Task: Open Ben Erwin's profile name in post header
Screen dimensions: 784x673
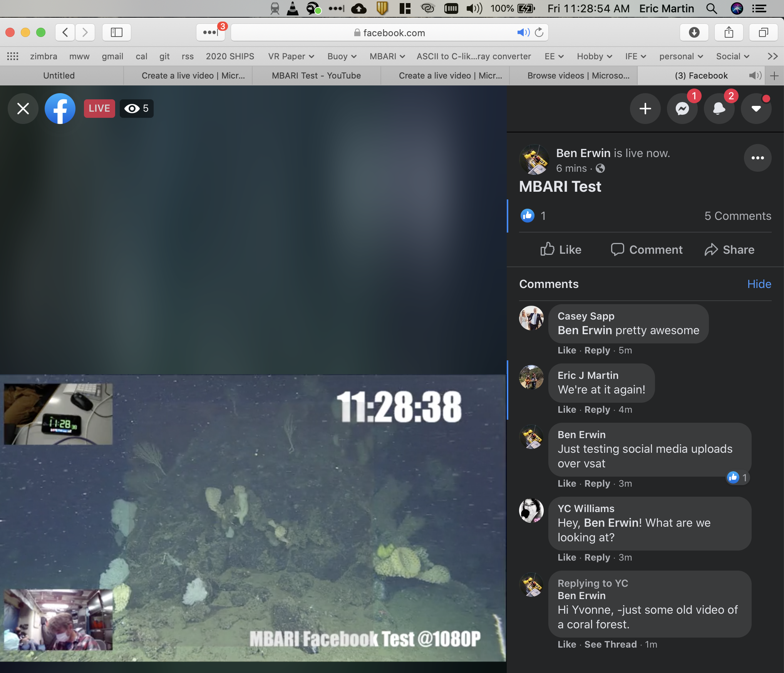Action: tap(583, 153)
